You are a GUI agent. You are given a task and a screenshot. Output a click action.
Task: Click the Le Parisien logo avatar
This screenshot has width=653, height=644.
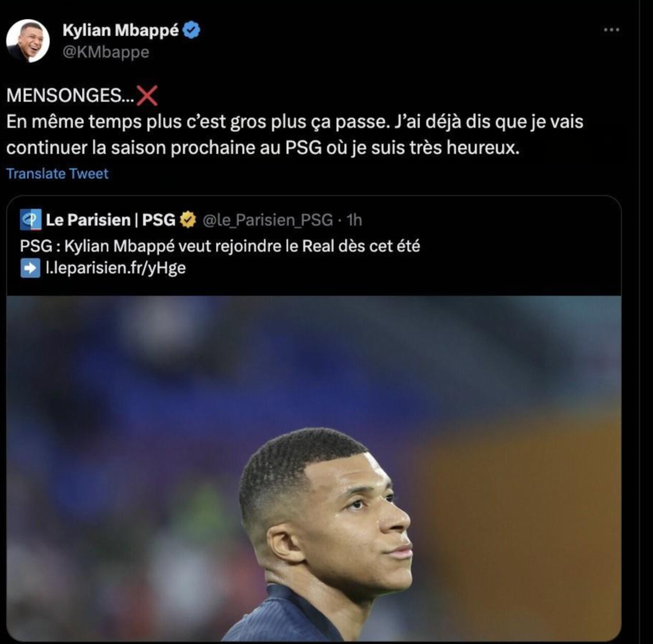(30, 219)
